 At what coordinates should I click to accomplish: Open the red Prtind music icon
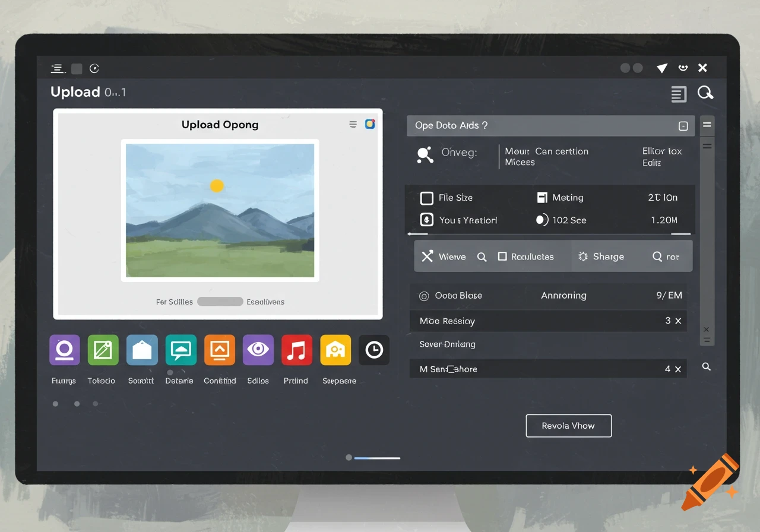[x=296, y=350]
